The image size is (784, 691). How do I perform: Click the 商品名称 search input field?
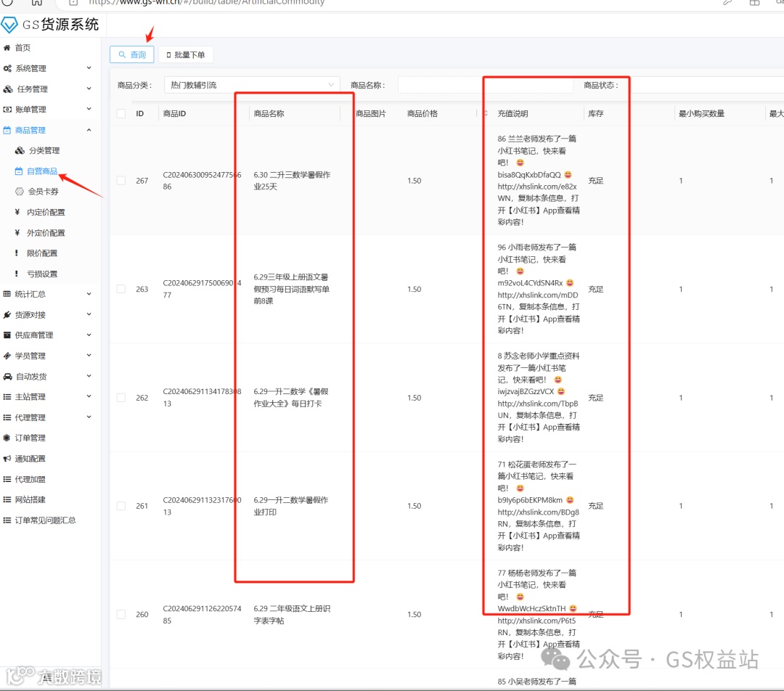(x=485, y=85)
